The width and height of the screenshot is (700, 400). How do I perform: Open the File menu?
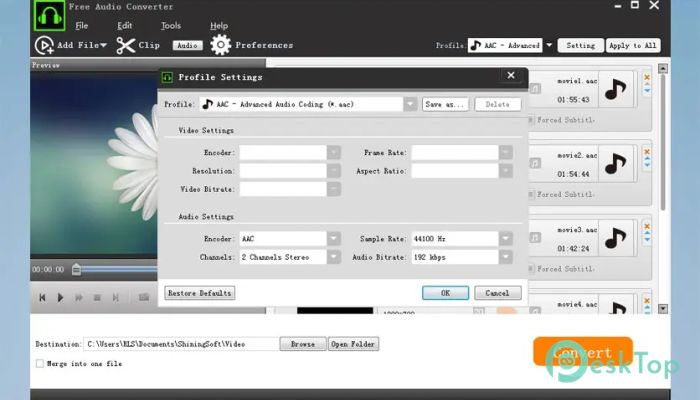click(82, 26)
